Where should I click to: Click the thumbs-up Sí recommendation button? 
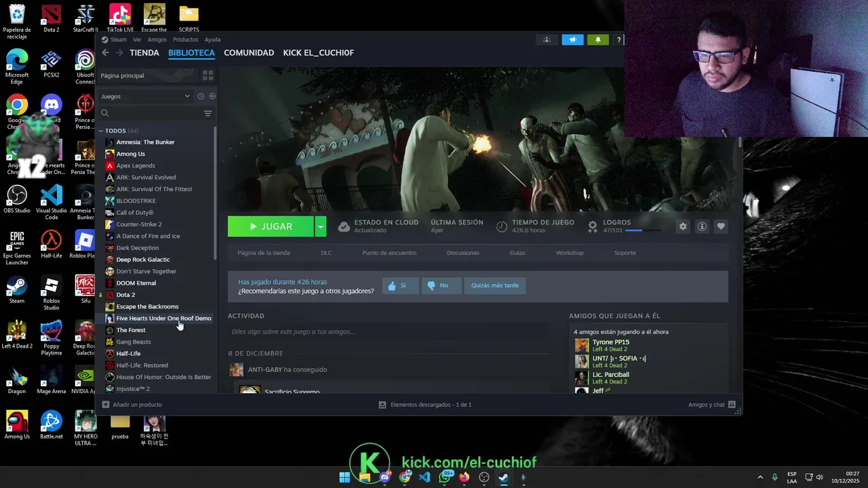pyautogui.click(x=399, y=285)
